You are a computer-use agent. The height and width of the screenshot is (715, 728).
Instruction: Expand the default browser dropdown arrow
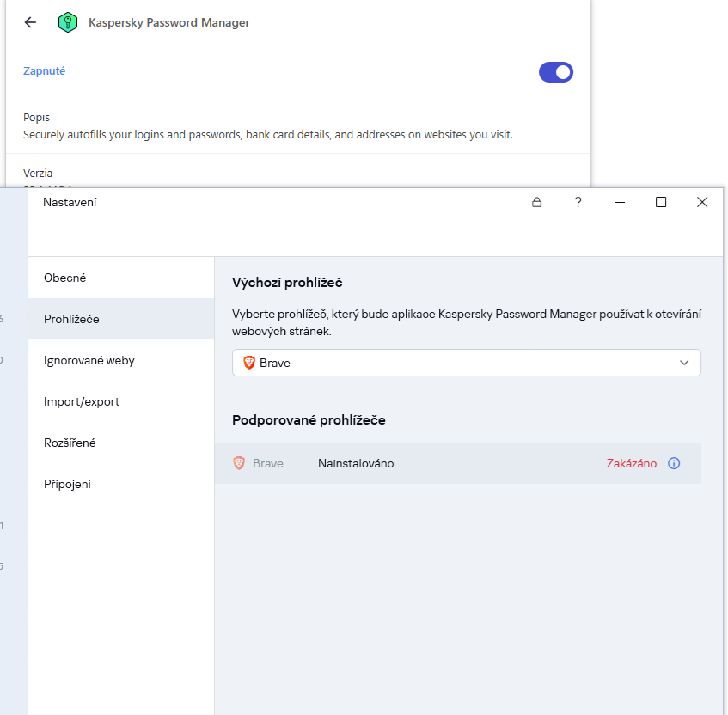click(x=684, y=363)
